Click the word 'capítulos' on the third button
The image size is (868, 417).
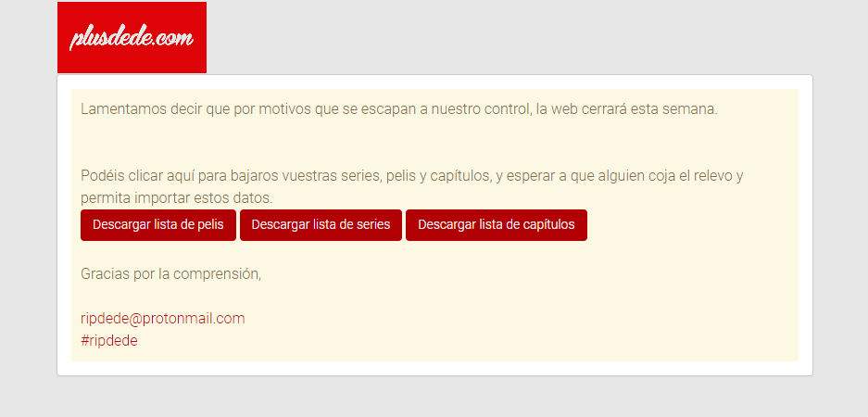[551, 225]
